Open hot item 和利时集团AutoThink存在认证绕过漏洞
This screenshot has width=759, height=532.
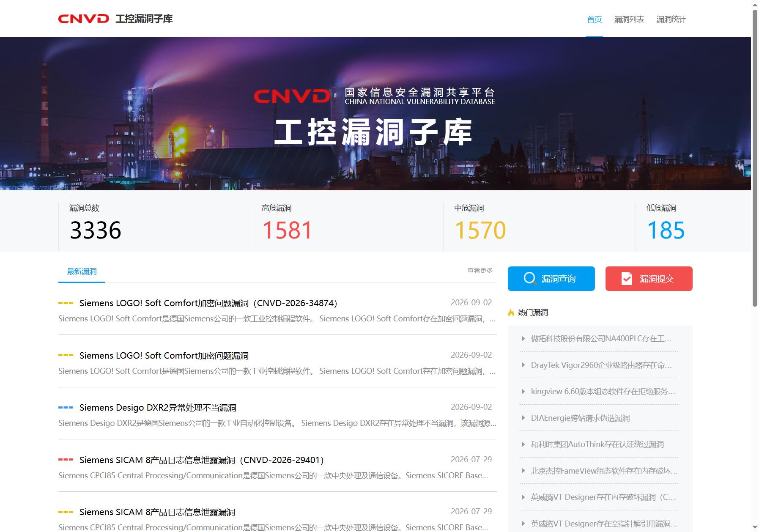[597, 444]
